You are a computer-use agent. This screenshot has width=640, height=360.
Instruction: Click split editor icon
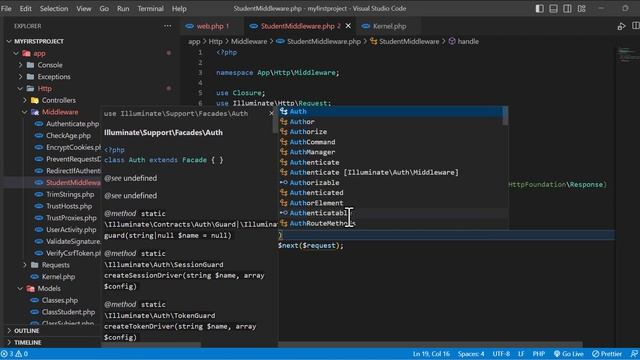pyautogui.click(x=636, y=26)
